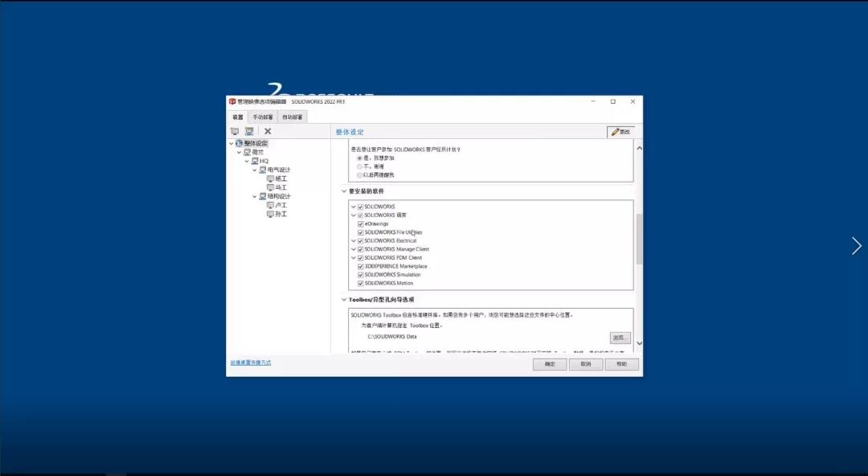Viewport: 868px width, 476px height.
Task: Click the pencil edit button labeled 更改
Action: (x=621, y=132)
